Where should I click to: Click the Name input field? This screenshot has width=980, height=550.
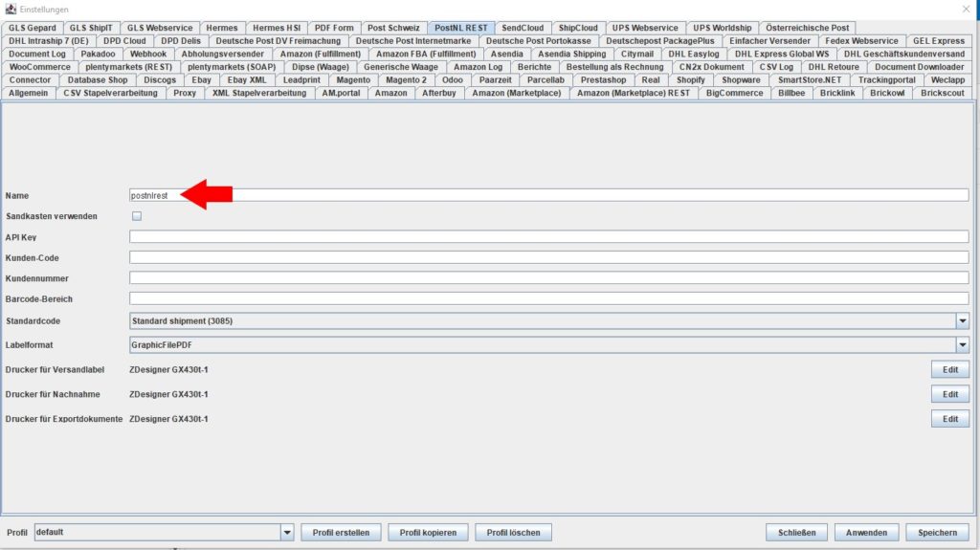coord(548,195)
